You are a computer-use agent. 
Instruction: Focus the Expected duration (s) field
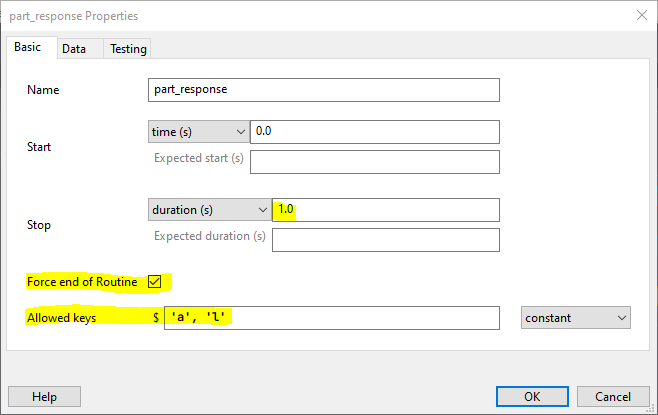[385, 240]
